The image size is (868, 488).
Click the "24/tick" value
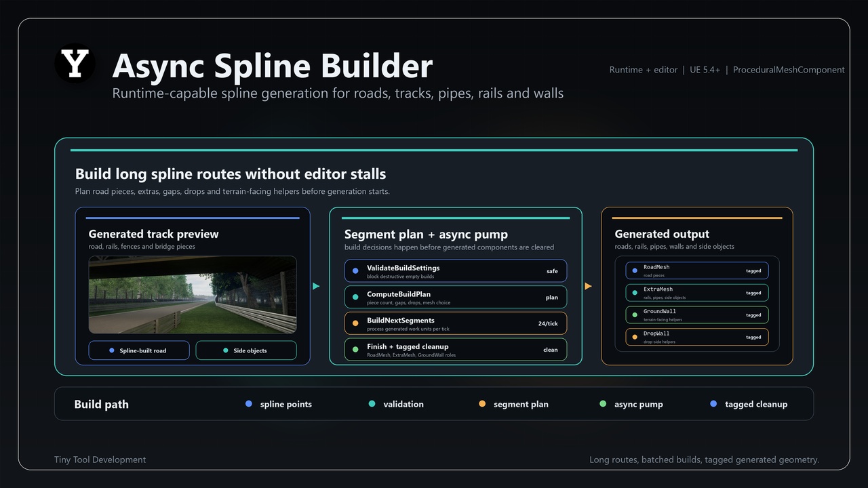548,324
